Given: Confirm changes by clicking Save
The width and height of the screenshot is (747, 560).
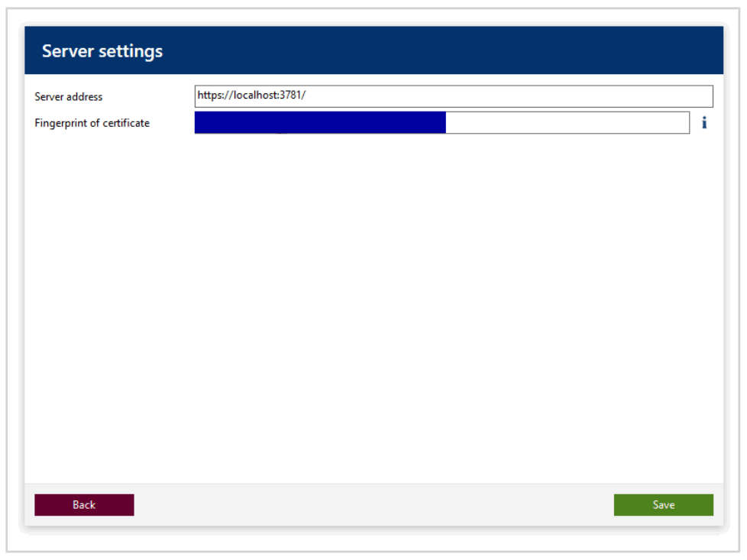Looking at the screenshot, I should tap(663, 504).
